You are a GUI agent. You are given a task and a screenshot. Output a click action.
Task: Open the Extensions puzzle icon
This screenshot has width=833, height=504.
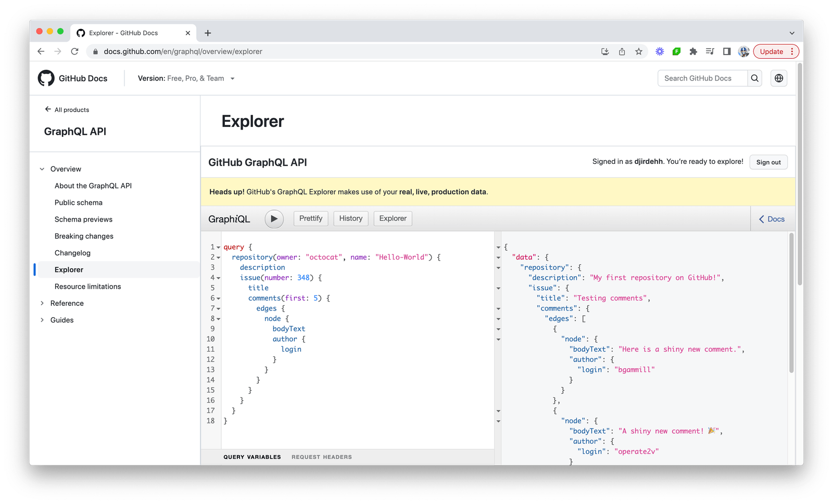[x=693, y=51]
